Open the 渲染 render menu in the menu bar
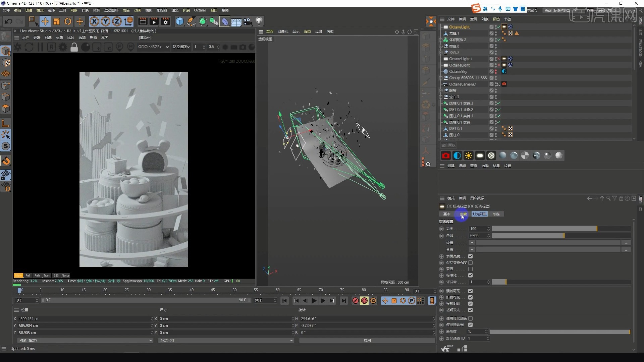644x362 pixels. coord(175,10)
